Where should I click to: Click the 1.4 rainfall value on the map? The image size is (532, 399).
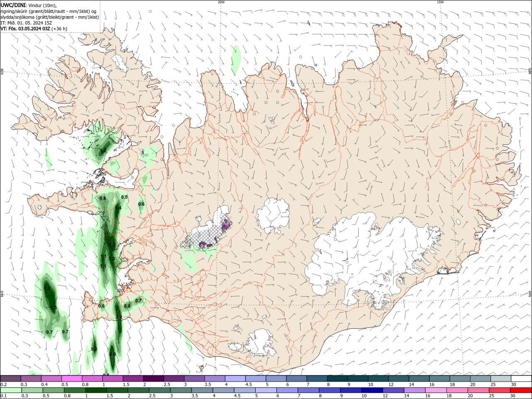(x=118, y=208)
